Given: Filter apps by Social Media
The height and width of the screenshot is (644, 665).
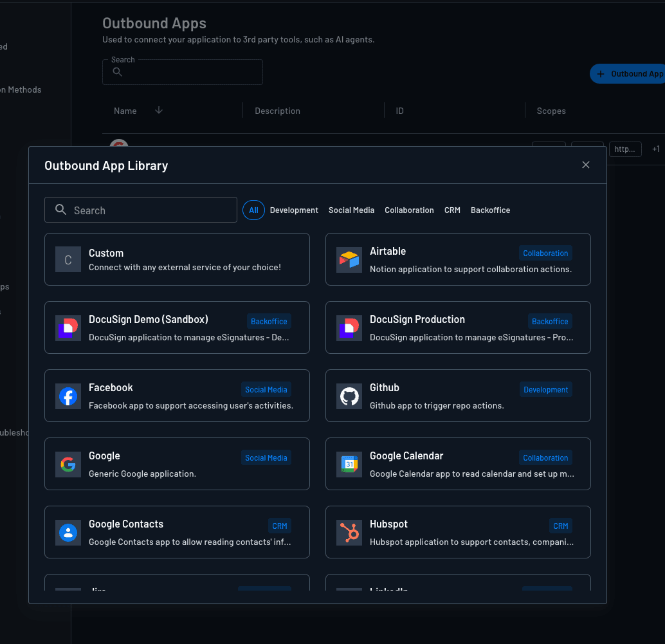Looking at the screenshot, I should point(351,210).
